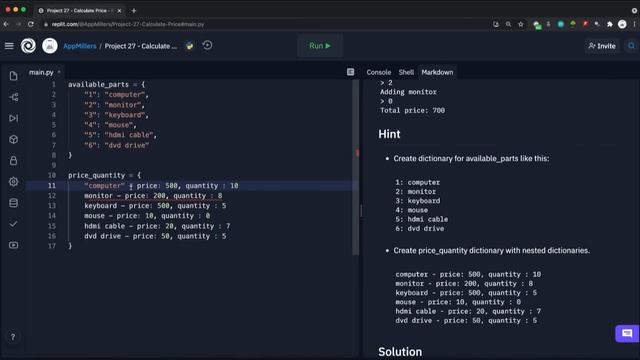Open the browser extensions puzzle icon
Viewport: 640px width, 360px height.
(610, 24)
